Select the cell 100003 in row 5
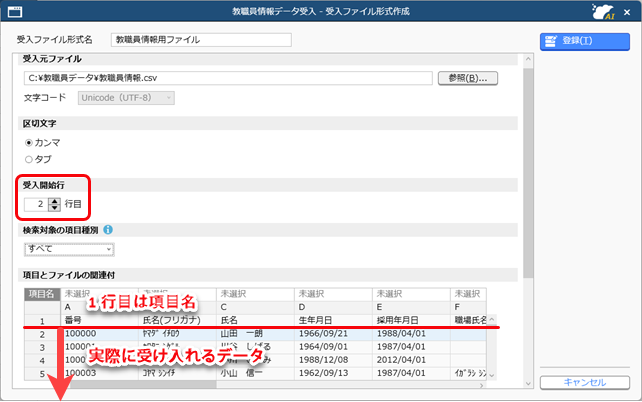Screen dimensions: 642x402 click(99, 373)
